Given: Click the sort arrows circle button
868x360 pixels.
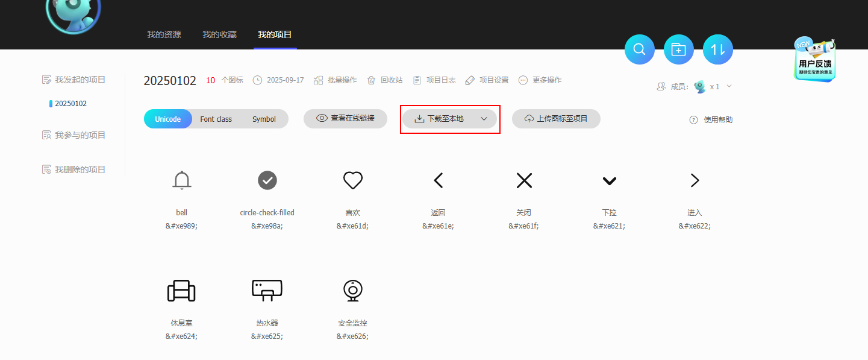Looking at the screenshot, I should [x=718, y=49].
